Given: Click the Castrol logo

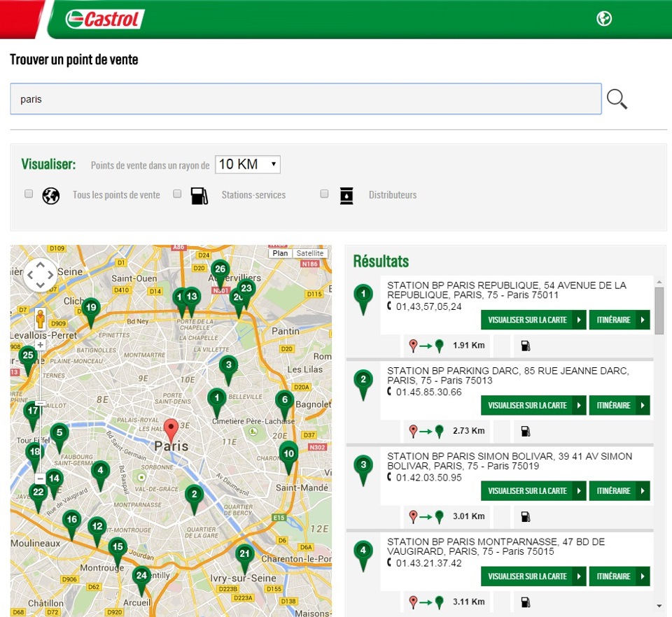Looking at the screenshot, I should pyautogui.click(x=105, y=20).
